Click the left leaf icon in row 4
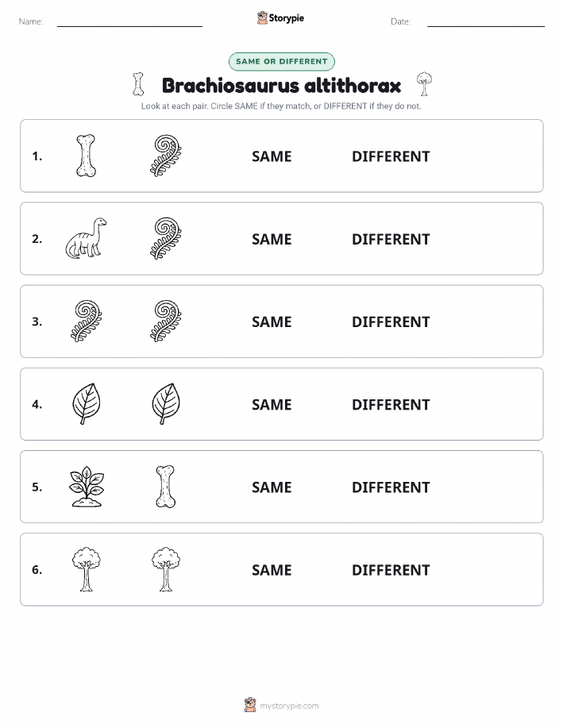563x728 pixels. pyautogui.click(x=87, y=404)
